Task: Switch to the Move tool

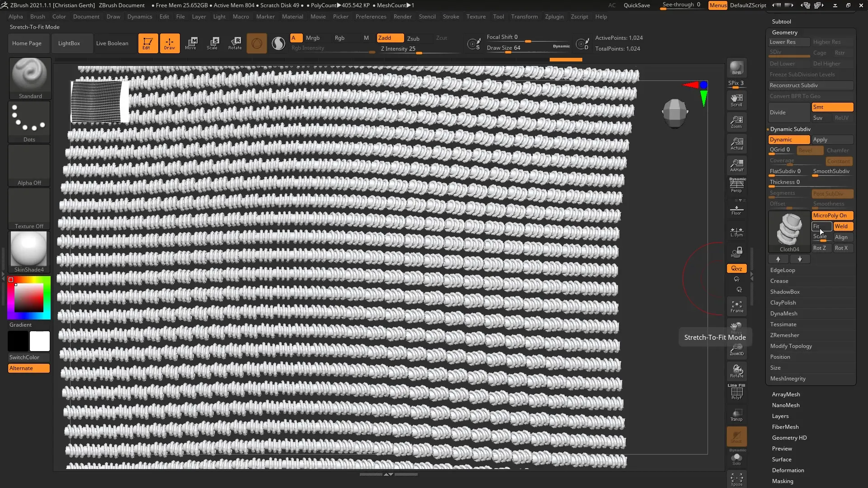Action: pyautogui.click(x=191, y=43)
